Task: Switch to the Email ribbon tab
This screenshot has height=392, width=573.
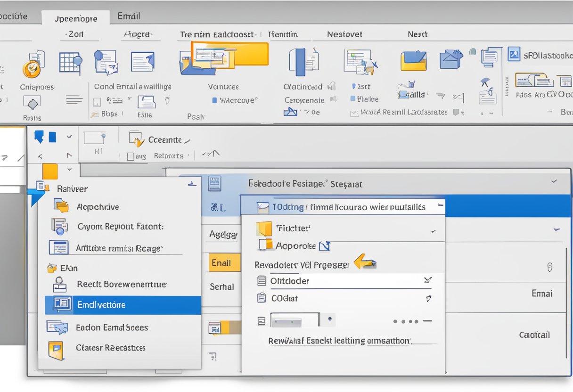Action: tap(128, 16)
